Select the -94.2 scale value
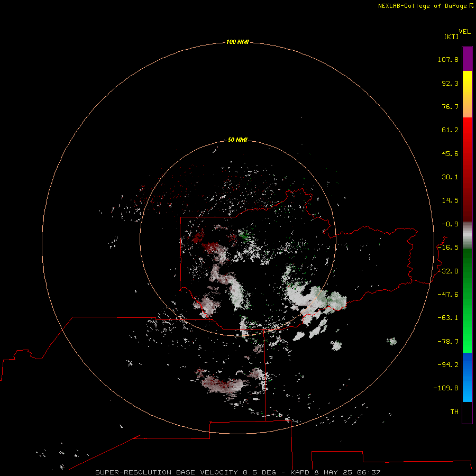Image resolution: width=476 pixels, height=476 pixels. click(448, 365)
